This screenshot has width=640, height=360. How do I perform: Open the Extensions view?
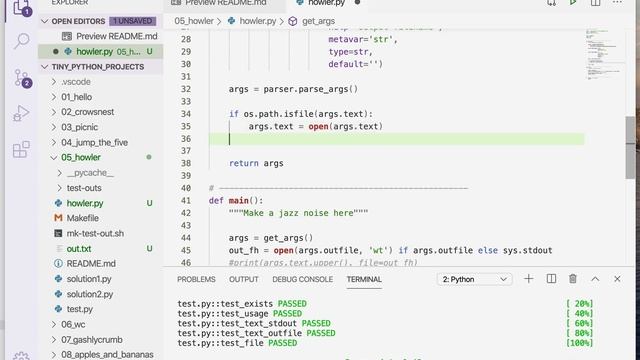tap(21, 149)
